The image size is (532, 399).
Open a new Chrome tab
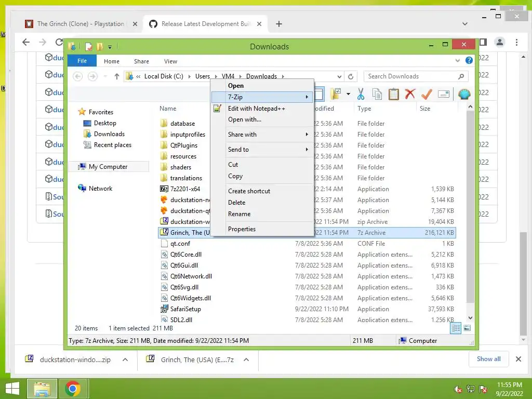click(279, 24)
